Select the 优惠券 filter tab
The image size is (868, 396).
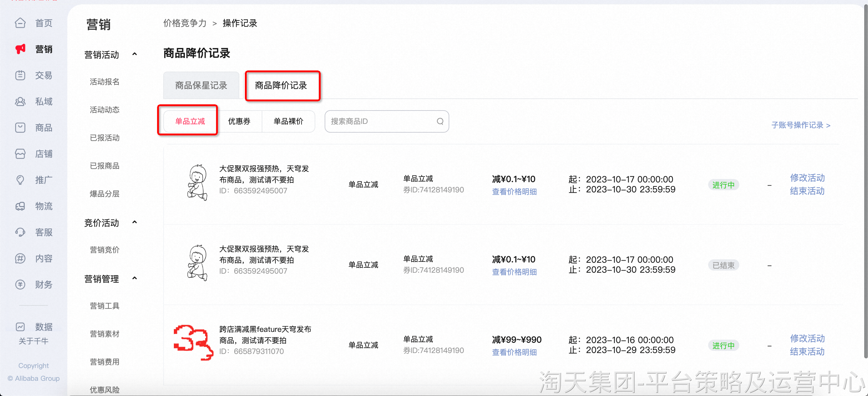pos(239,121)
